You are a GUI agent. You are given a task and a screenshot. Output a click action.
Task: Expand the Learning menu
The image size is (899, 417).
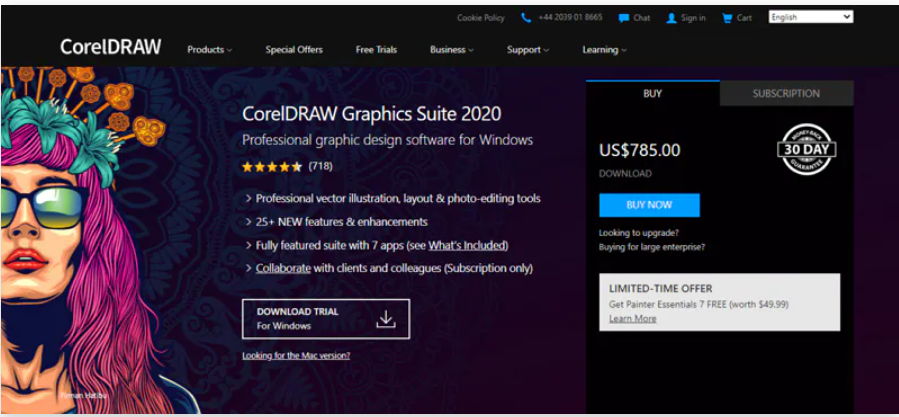[604, 50]
